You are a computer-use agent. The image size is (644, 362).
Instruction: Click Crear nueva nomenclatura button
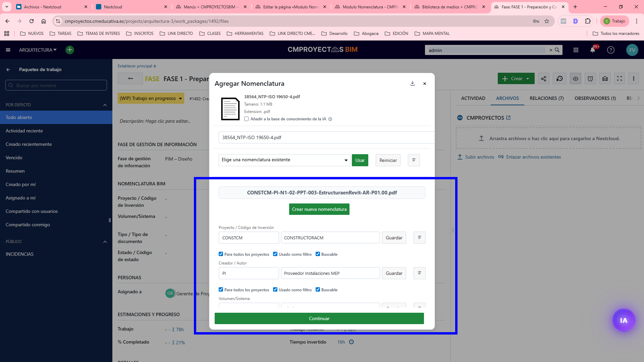point(319,209)
